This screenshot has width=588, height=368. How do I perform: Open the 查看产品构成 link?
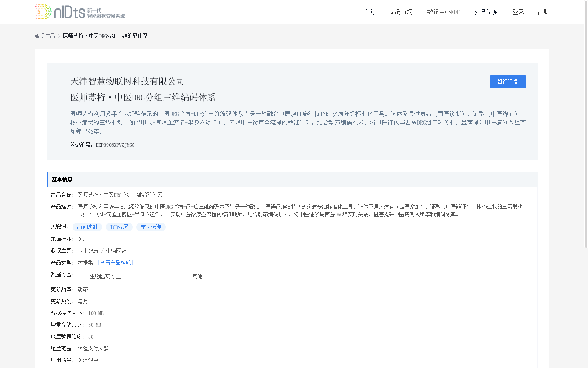coord(115,262)
